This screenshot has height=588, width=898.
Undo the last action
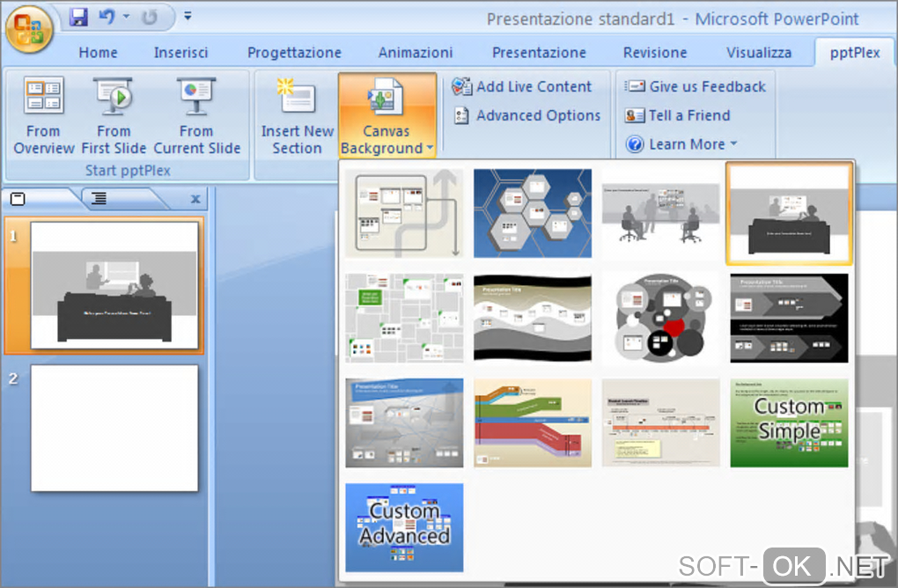point(107,17)
